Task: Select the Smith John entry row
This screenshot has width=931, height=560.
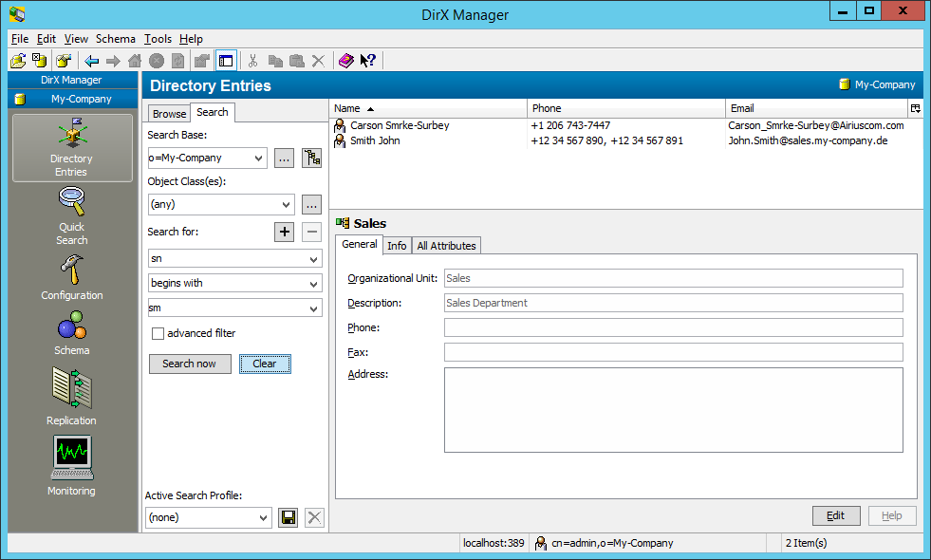Action: click(x=375, y=140)
